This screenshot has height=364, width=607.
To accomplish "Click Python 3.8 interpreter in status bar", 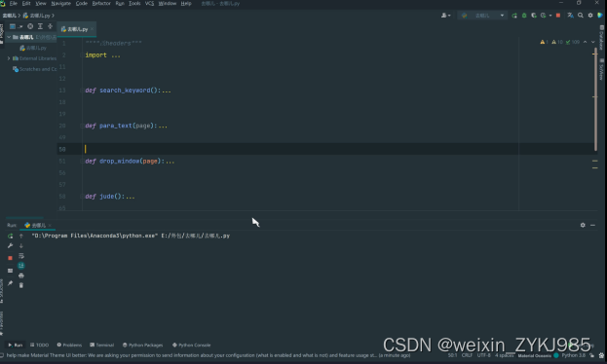I will 574,355.
